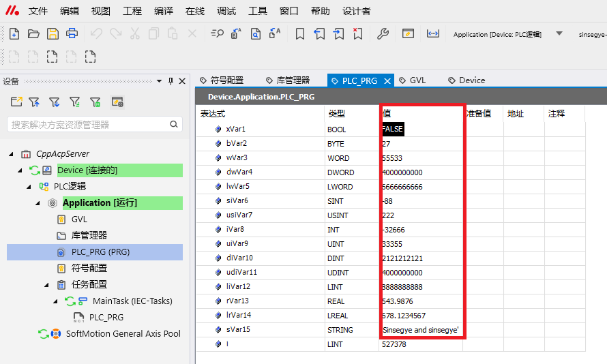Select the diVar10 expression row

pyautogui.click(x=260, y=258)
